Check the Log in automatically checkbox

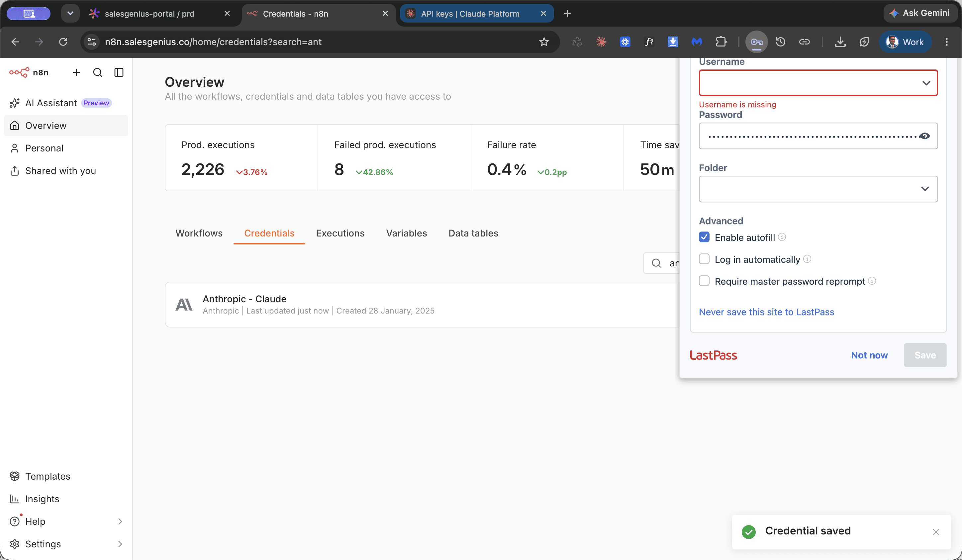click(704, 259)
